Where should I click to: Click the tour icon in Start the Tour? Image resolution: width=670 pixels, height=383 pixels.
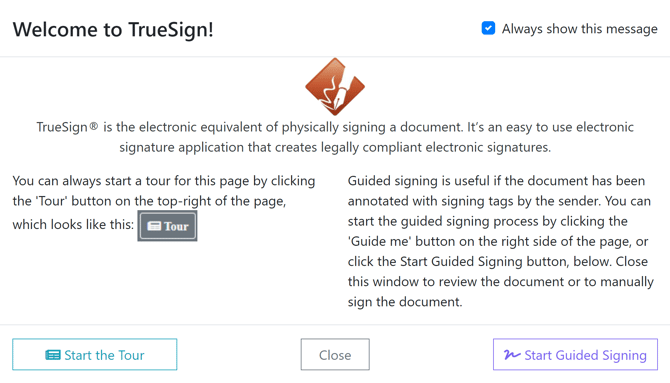[x=53, y=355]
